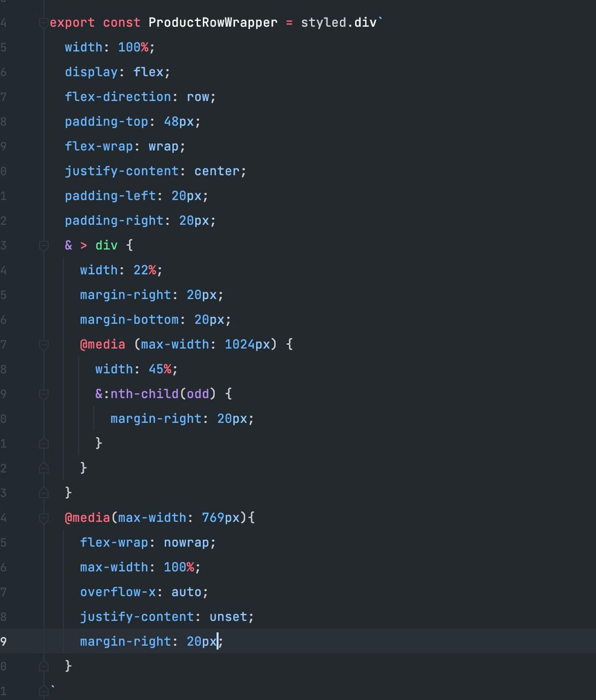The width and height of the screenshot is (596, 700).
Task: Click fold-end marker closing the '& > div' block
Action: pyautogui.click(x=44, y=493)
